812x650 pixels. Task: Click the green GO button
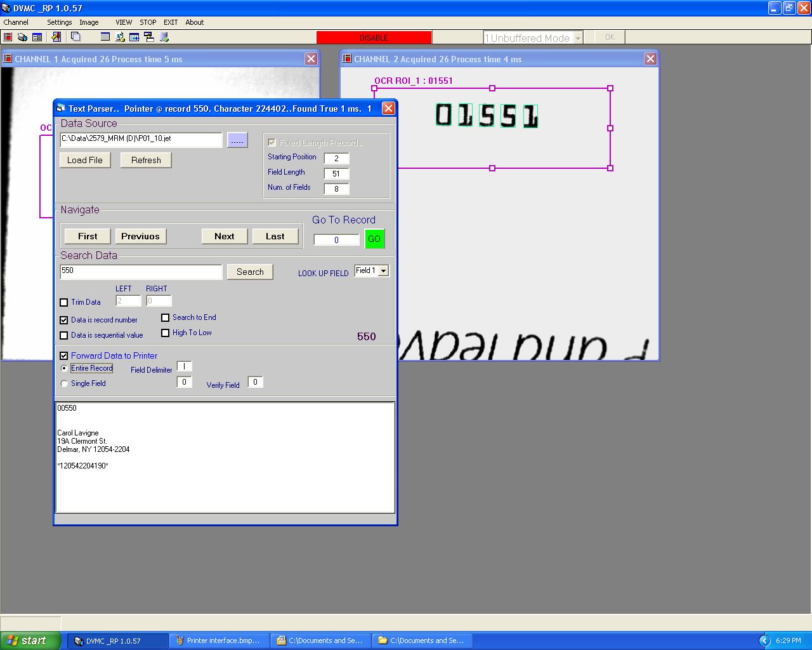[374, 239]
